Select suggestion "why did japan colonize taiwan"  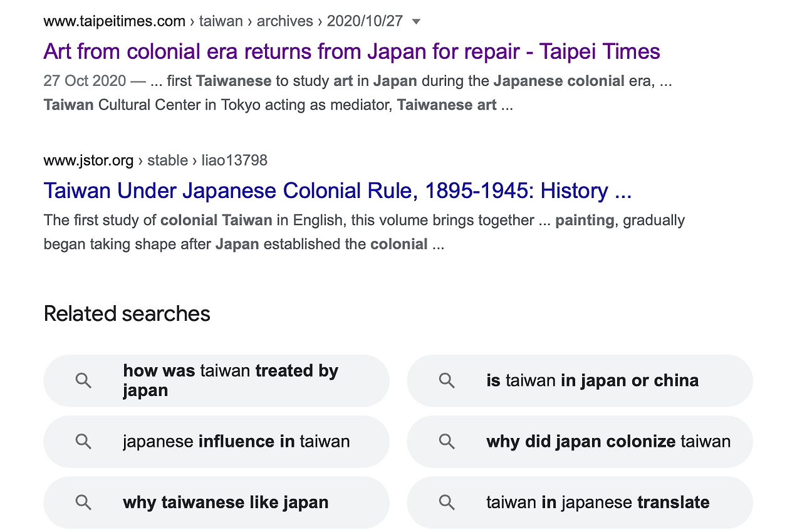pyautogui.click(x=608, y=441)
